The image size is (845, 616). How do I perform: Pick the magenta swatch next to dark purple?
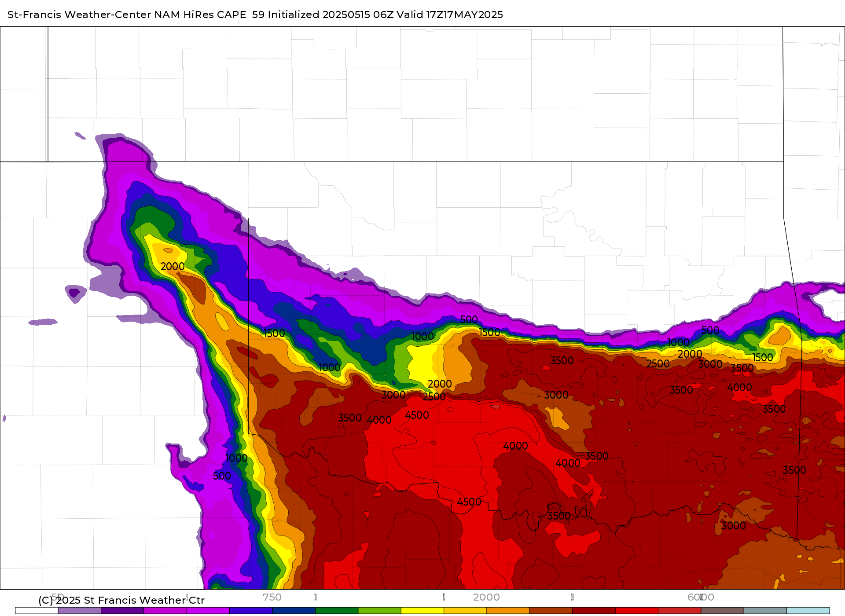tap(165, 611)
